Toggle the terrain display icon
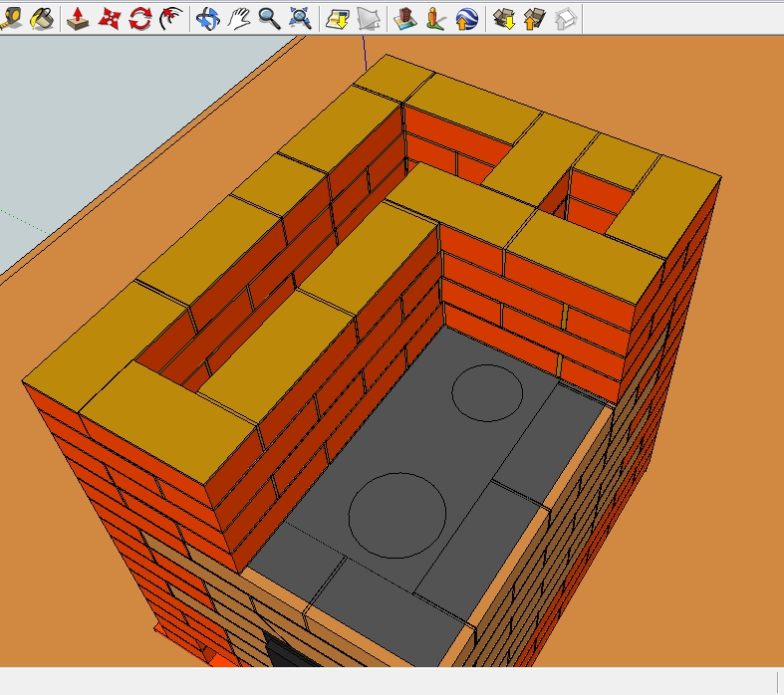Screen dimensions: 784x695 pos(368,18)
